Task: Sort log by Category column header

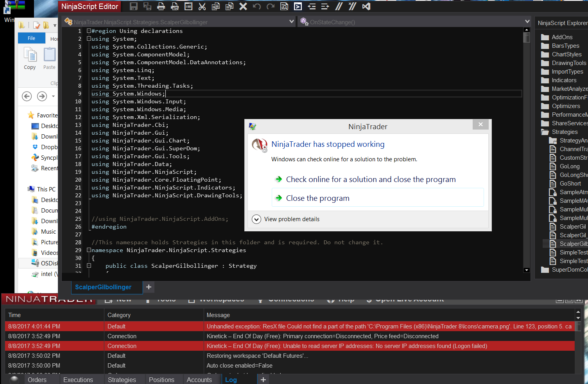Action: [154, 315]
